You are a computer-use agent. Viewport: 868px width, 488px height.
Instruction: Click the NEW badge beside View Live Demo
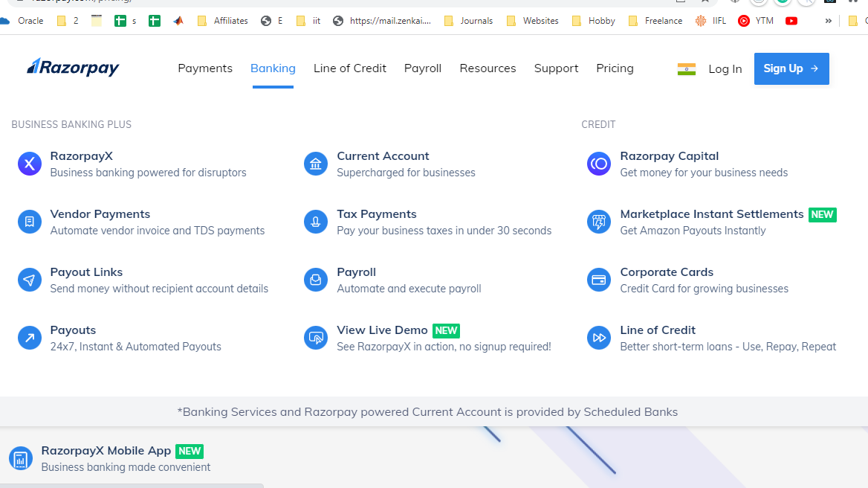coord(446,331)
